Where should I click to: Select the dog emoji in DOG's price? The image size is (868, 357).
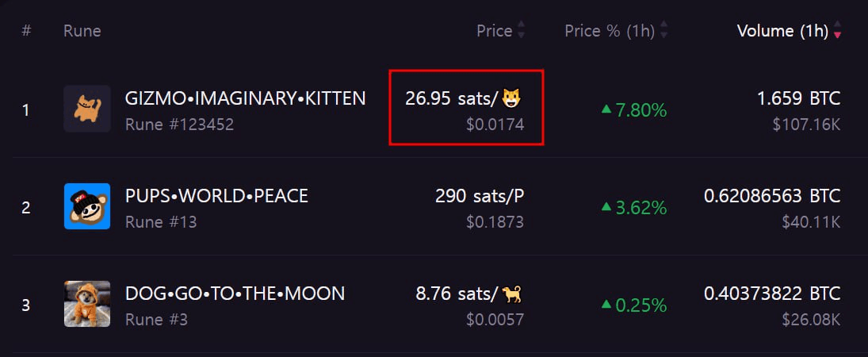click(512, 294)
